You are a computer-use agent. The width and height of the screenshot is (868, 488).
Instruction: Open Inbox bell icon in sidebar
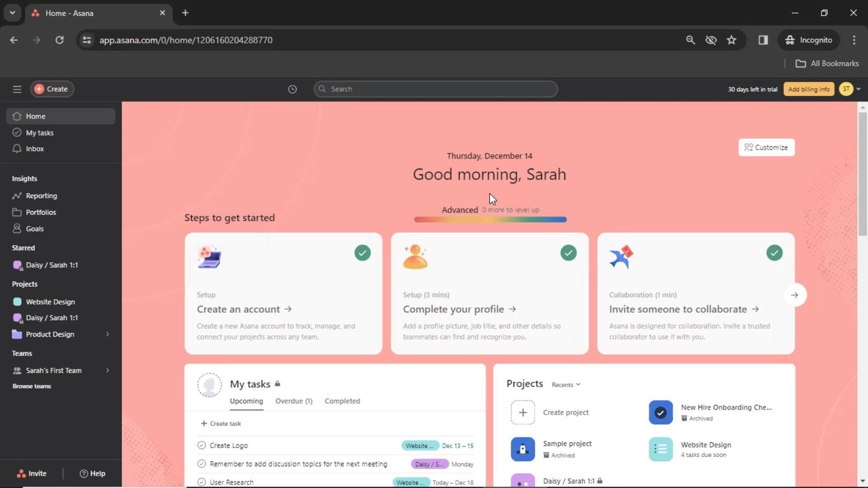pos(17,149)
